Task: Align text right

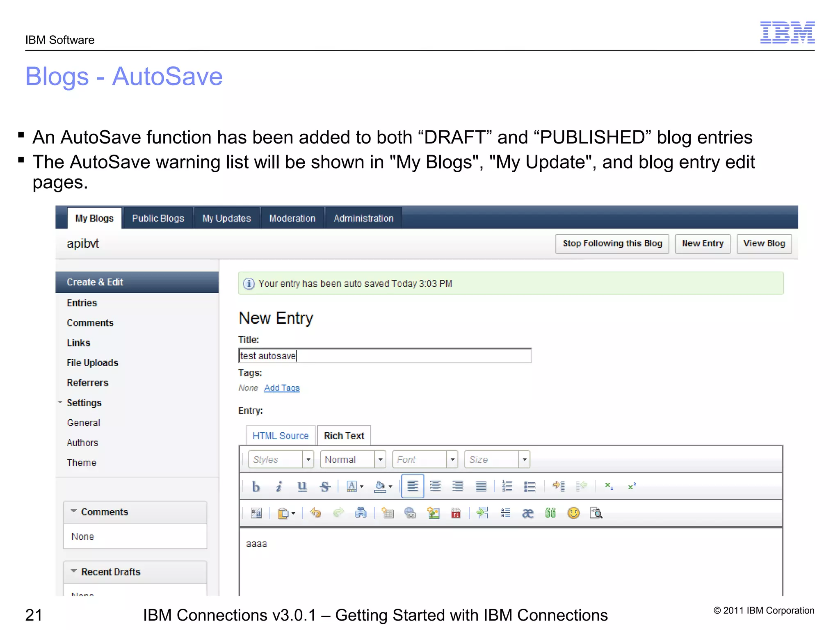Action: tap(458, 486)
